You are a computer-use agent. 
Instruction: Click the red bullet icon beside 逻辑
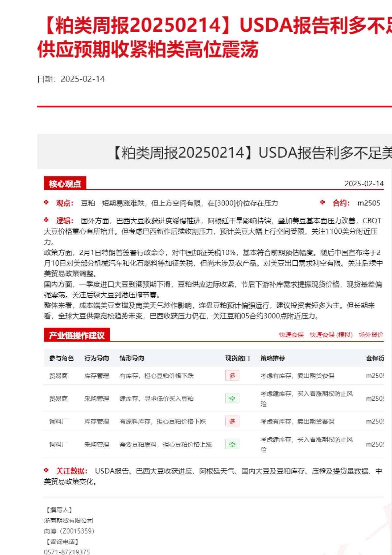(47, 220)
